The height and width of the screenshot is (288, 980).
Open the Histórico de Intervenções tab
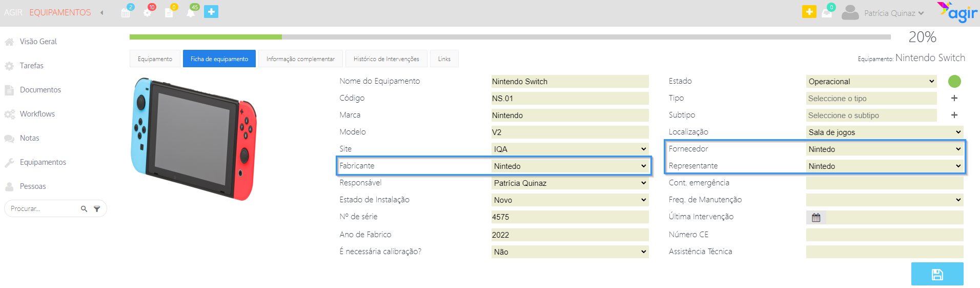[x=386, y=59]
